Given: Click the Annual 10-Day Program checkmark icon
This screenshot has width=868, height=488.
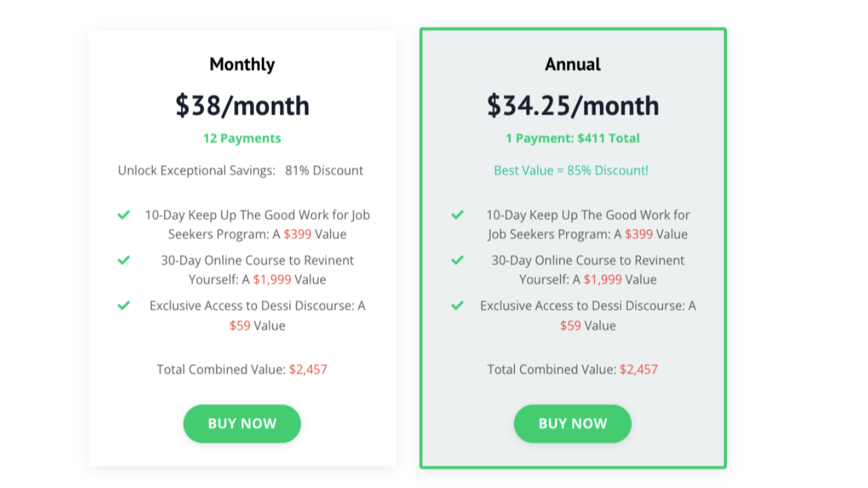Looking at the screenshot, I should 458,215.
